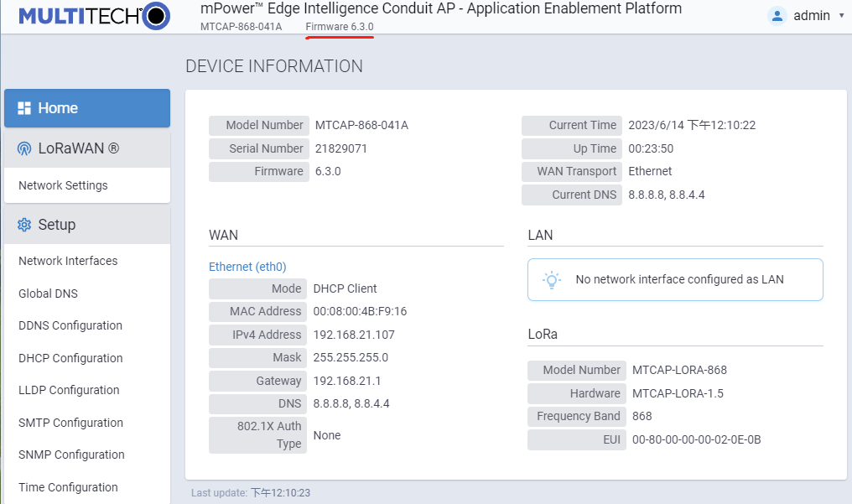The height and width of the screenshot is (504, 852).
Task: Click the admin user avatar icon
Action: (777, 16)
